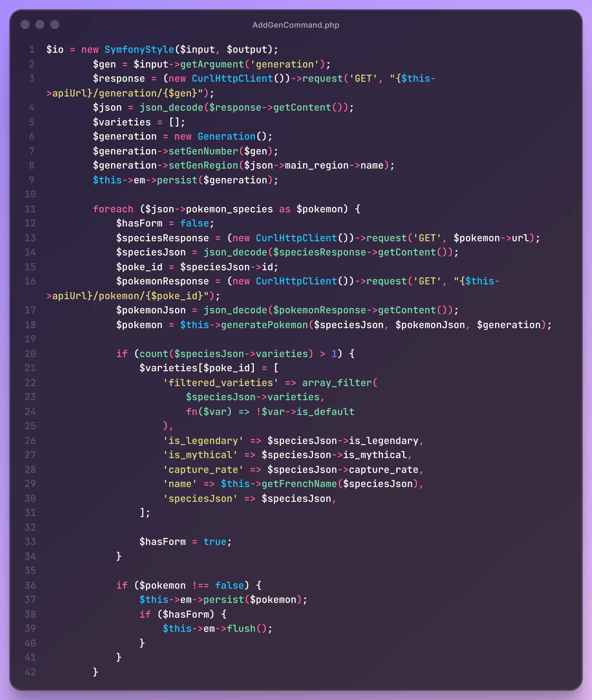This screenshot has height=700, width=592.
Task: Click the AddGenCommand.php window title
Action: [x=296, y=25]
